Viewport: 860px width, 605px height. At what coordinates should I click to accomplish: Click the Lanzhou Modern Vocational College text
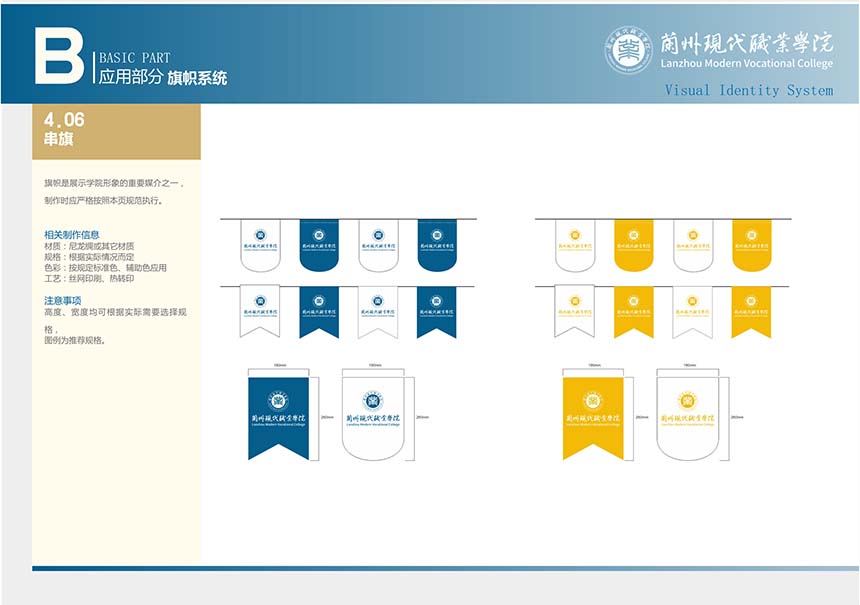(746, 64)
